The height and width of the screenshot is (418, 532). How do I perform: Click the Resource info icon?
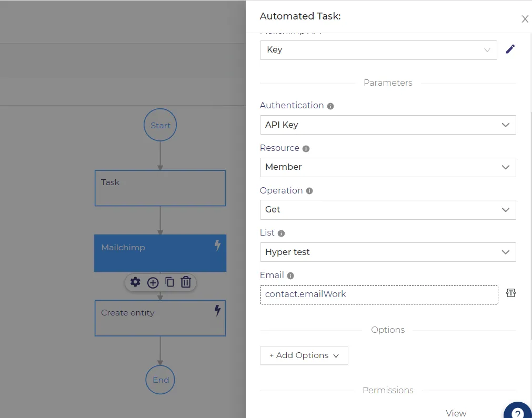tap(306, 148)
